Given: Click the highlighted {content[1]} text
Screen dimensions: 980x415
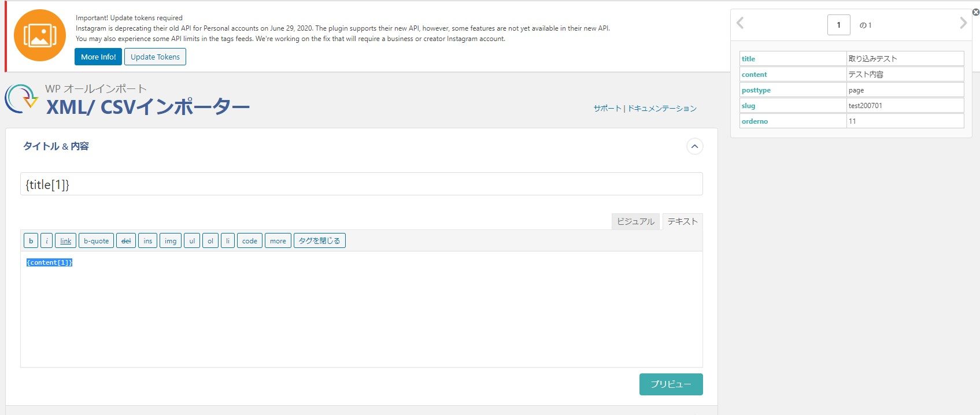Looking at the screenshot, I should point(50,262).
